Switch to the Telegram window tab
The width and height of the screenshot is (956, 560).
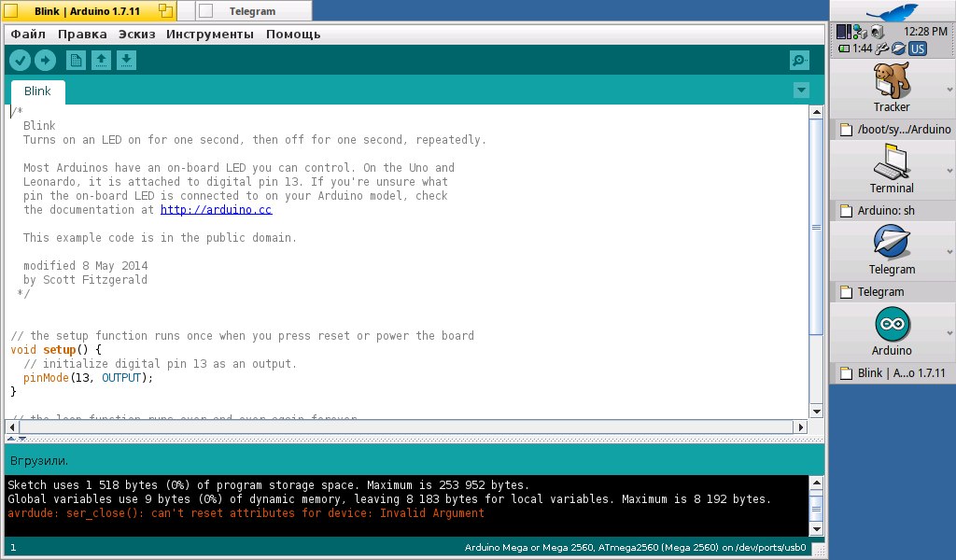(252, 11)
